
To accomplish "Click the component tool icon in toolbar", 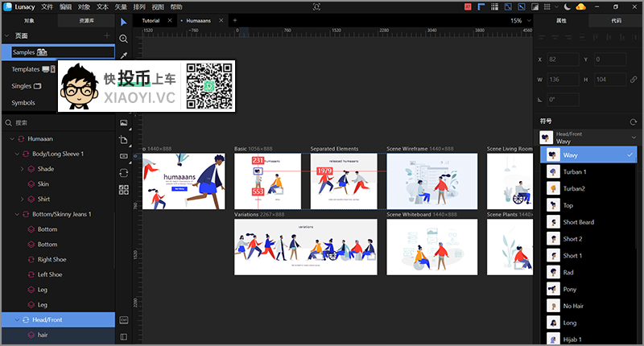I will pyautogui.click(x=124, y=190).
